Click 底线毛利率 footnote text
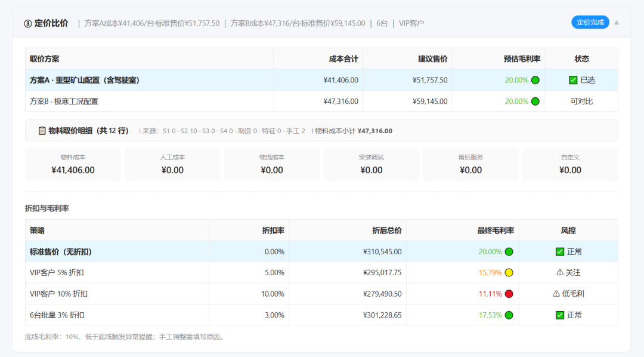The width and height of the screenshot is (644, 357). coord(125,337)
